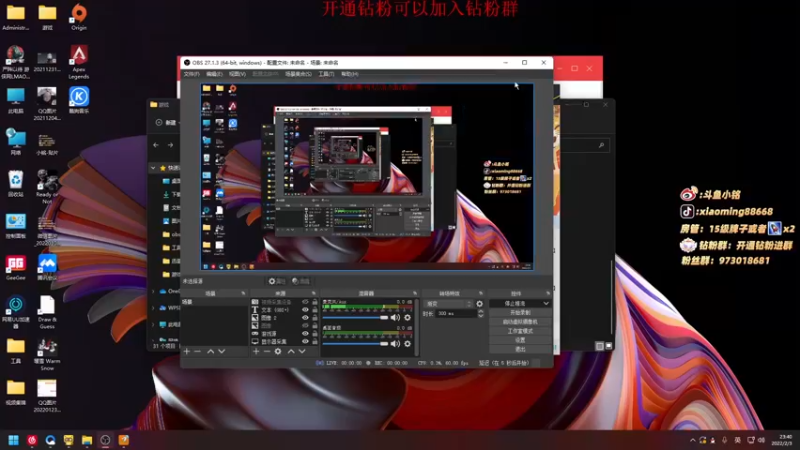Collapse Quick Access in Explorer navigation pane
This screenshot has height=450, width=800.
click(x=153, y=167)
